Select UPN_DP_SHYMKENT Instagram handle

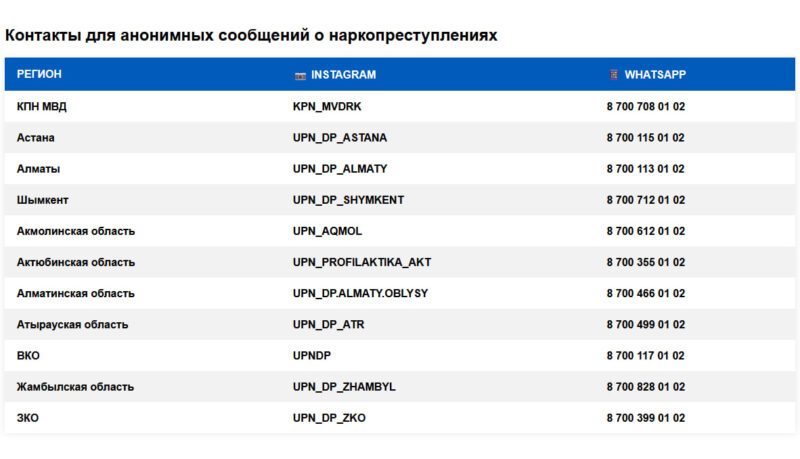click(348, 200)
